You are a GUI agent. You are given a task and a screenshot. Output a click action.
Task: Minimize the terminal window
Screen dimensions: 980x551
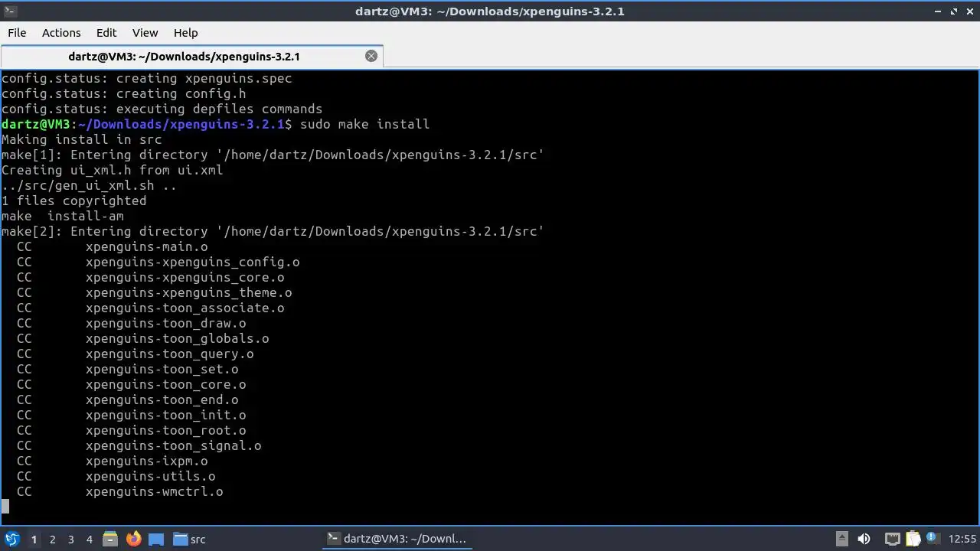pyautogui.click(x=938, y=11)
